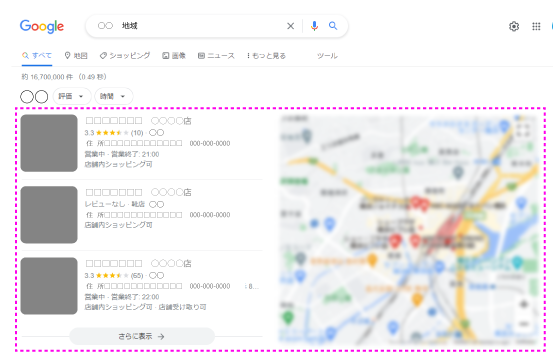Click the さらに表示 button
Viewport: 553px width, 360px height.
[142, 336]
